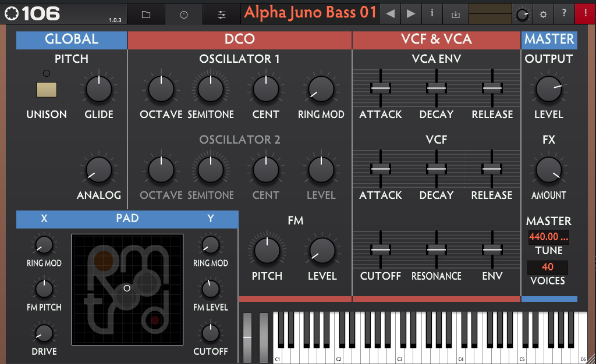Go to previous preset arrow

(x=390, y=14)
